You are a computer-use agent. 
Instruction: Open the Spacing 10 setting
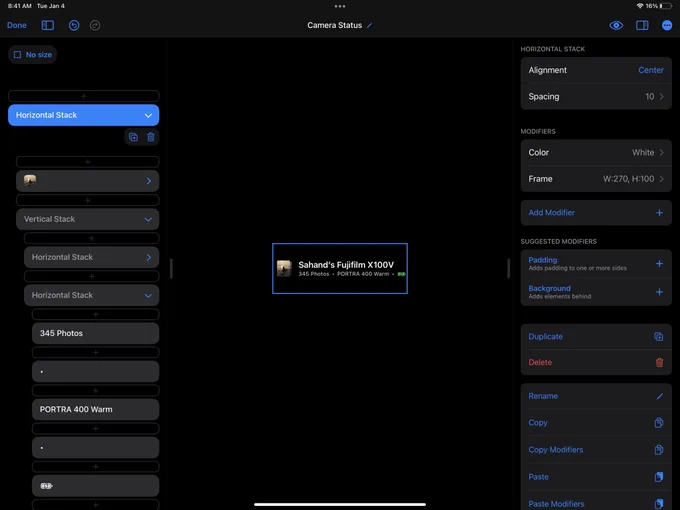(596, 96)
